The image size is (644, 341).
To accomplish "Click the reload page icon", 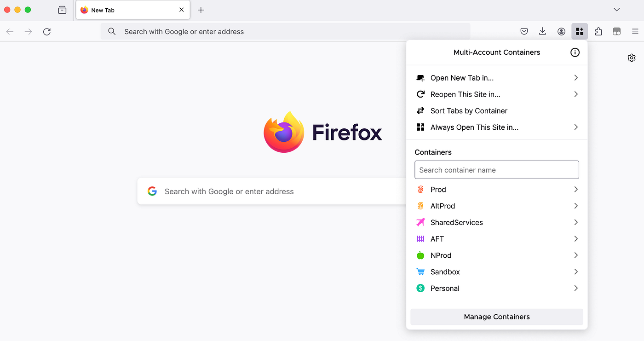I will coord(46,31).
